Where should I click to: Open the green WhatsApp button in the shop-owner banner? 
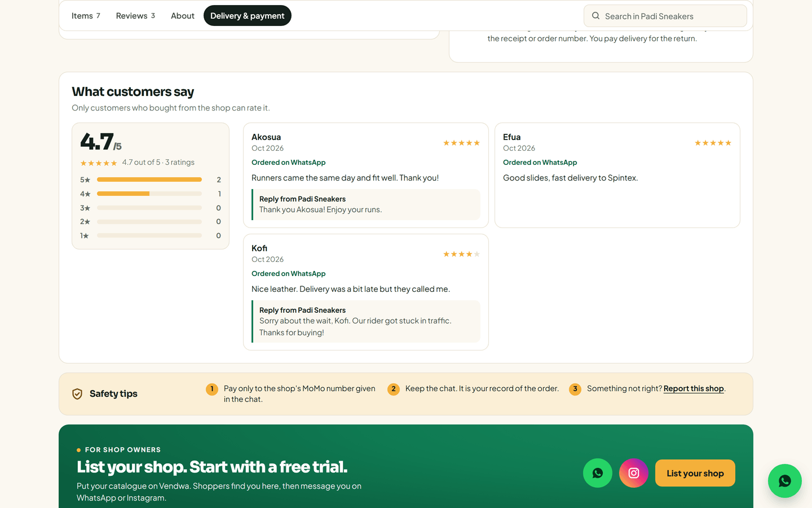tap(598, 473)
